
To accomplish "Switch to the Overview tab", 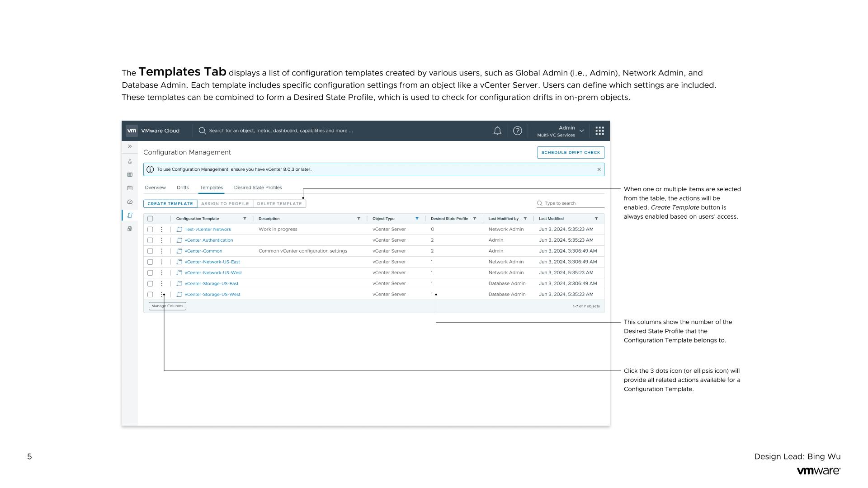I will (x=155, y=188).
